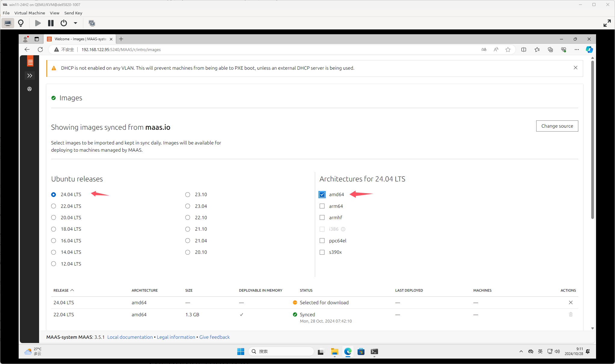The width and height of the screenshot is (615, 364).
Task: Pause the virtual machine
Action: click(50, 23)
